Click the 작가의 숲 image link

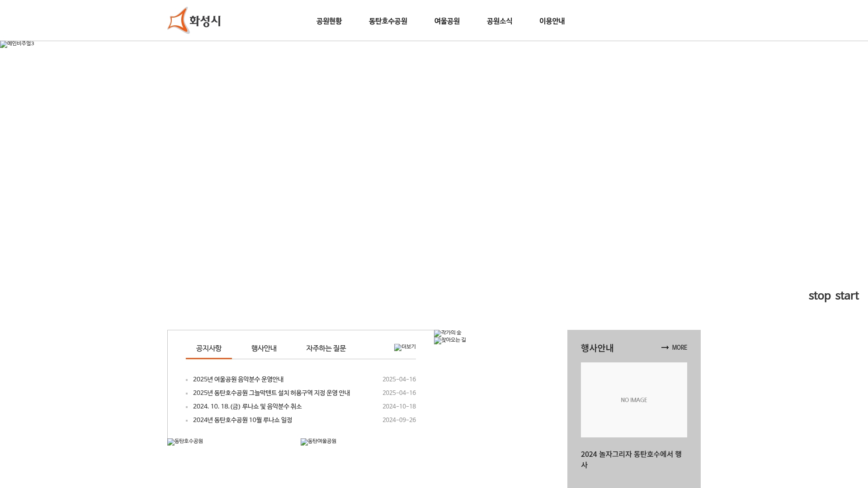pos(448,333)
